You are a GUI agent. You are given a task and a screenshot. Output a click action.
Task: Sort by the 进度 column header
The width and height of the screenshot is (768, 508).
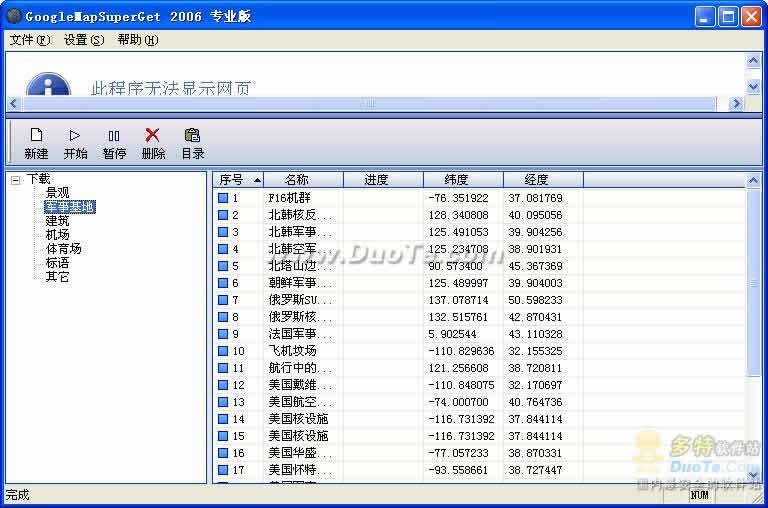384,180
